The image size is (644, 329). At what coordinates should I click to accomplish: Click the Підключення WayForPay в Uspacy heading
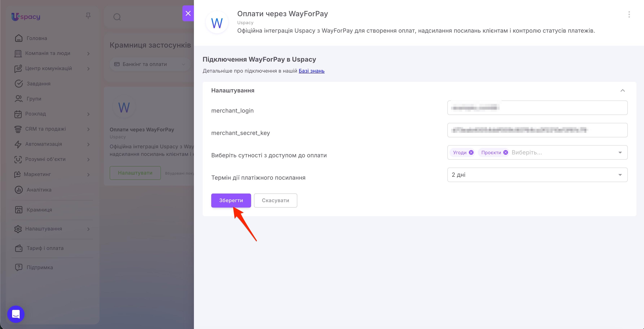(x=259, y=59)
